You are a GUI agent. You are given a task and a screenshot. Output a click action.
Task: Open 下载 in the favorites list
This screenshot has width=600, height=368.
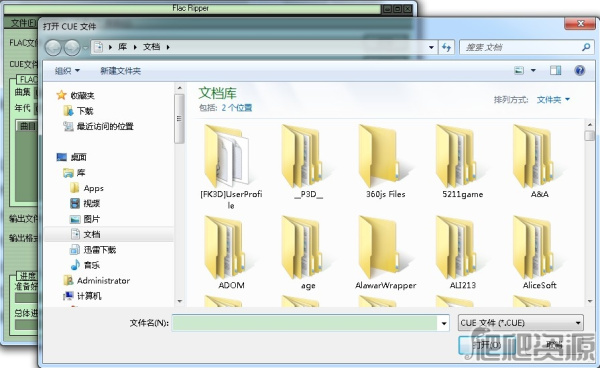tap(78, 111)
